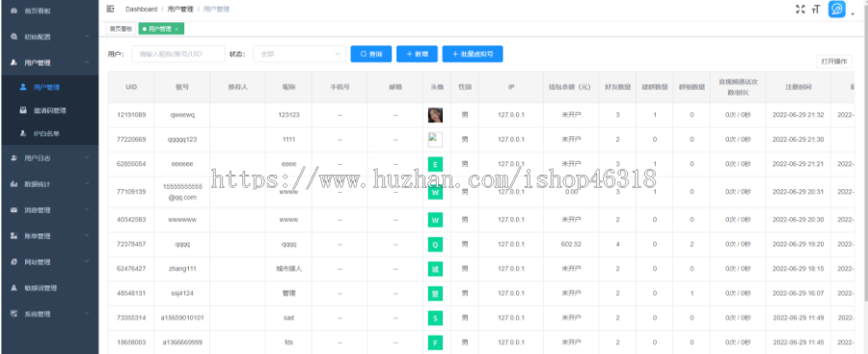Viewport: 868px width, 354px height.
Task: Click the font size icon in top bar
Action: click(x=816, y=9)
